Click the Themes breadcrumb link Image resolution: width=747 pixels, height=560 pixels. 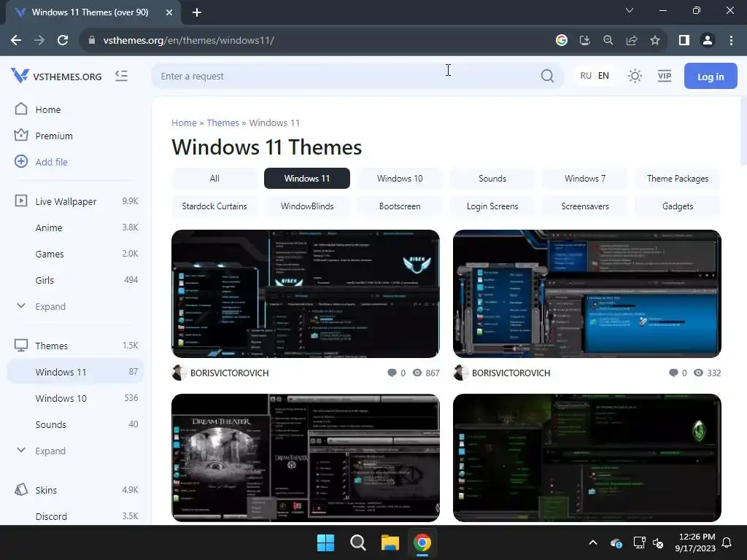[x=222, y=122]
